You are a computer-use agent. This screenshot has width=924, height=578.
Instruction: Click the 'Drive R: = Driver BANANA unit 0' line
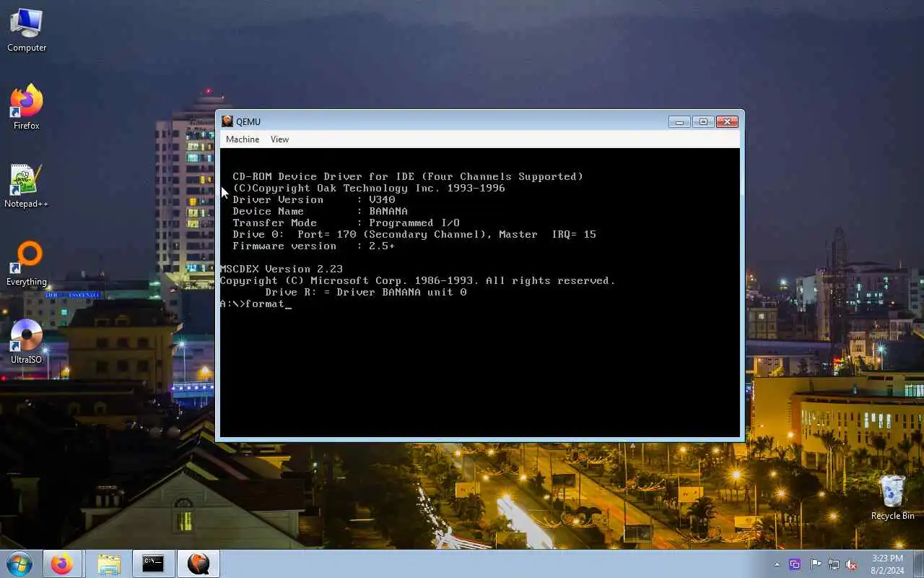(x=366, y=292)
